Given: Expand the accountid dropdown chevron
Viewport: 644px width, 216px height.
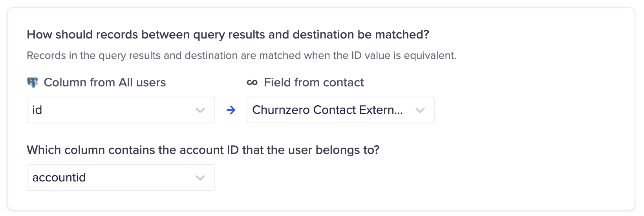Looking at the screenshot, I should pos(200,178).
